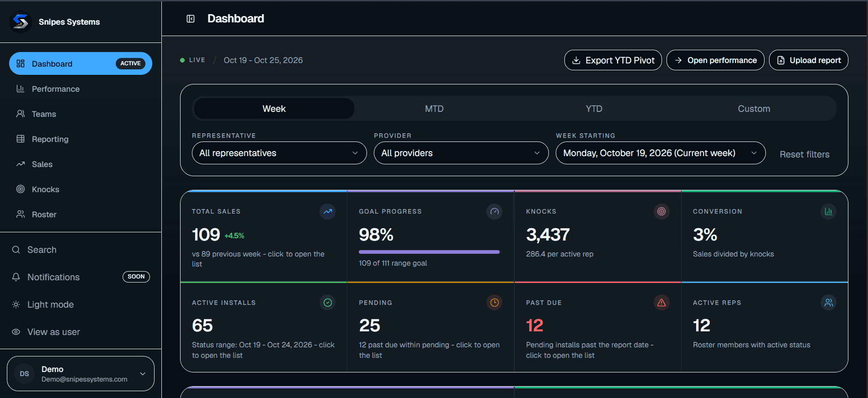
Task: Open the All representatives dropdown
Action: click(279, 153)
